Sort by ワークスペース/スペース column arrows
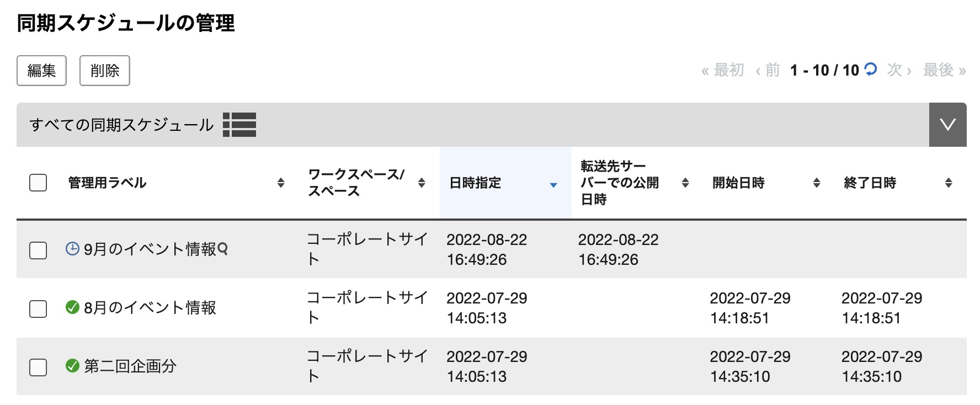This screenshot has width=980, height=405. click(422, 183)
